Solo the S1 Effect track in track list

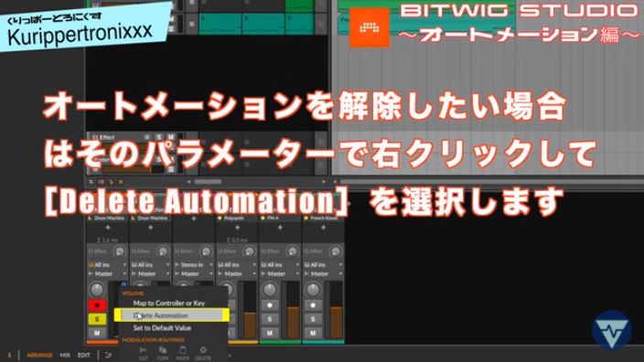coord(158,137)
